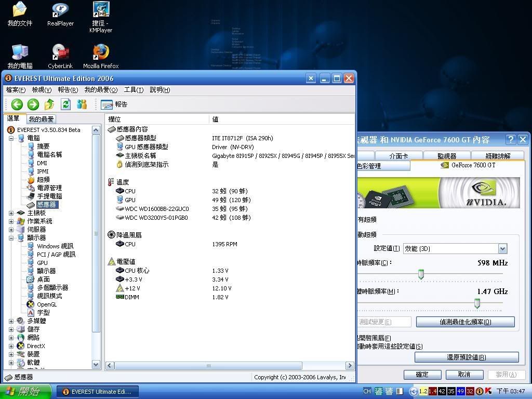Select the OpenGL item in the tree
This screenshot has height=399, width=532.
point(47,304)
